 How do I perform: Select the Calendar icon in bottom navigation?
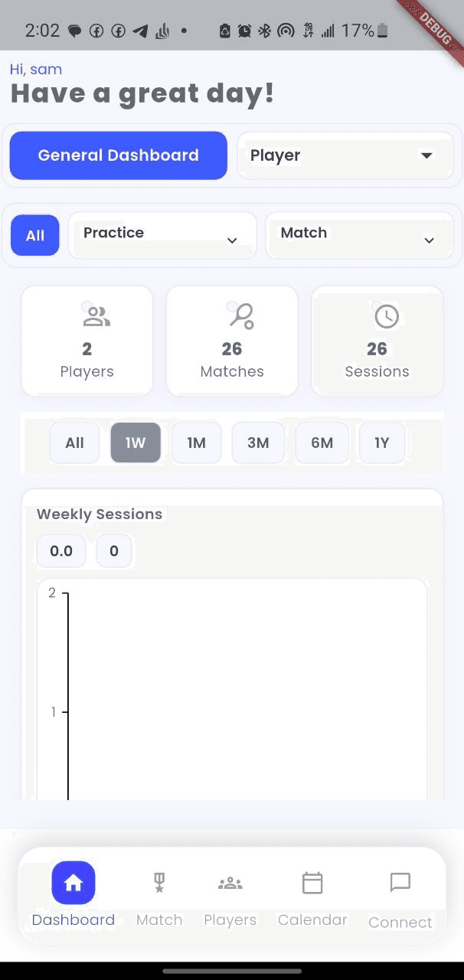point(312,882)
